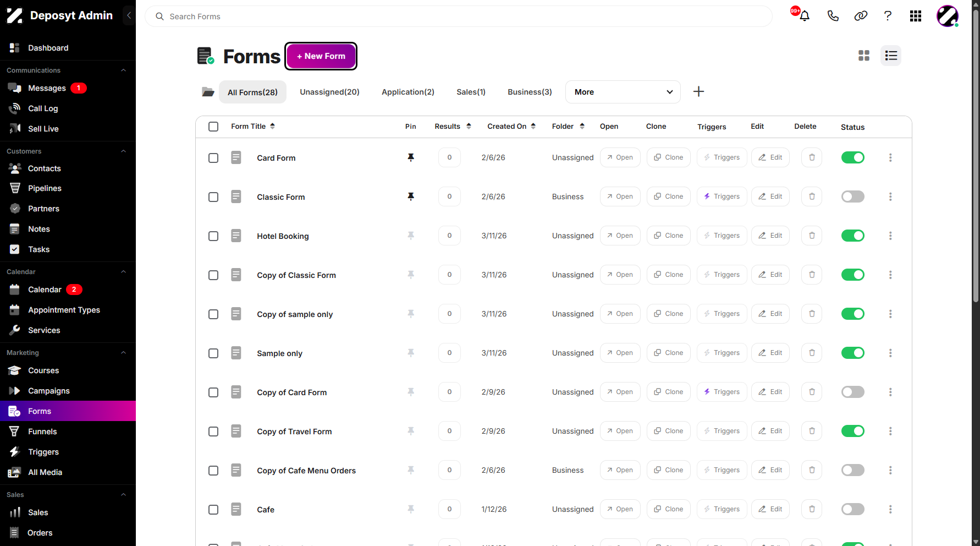Click the + New Form button

321,56
